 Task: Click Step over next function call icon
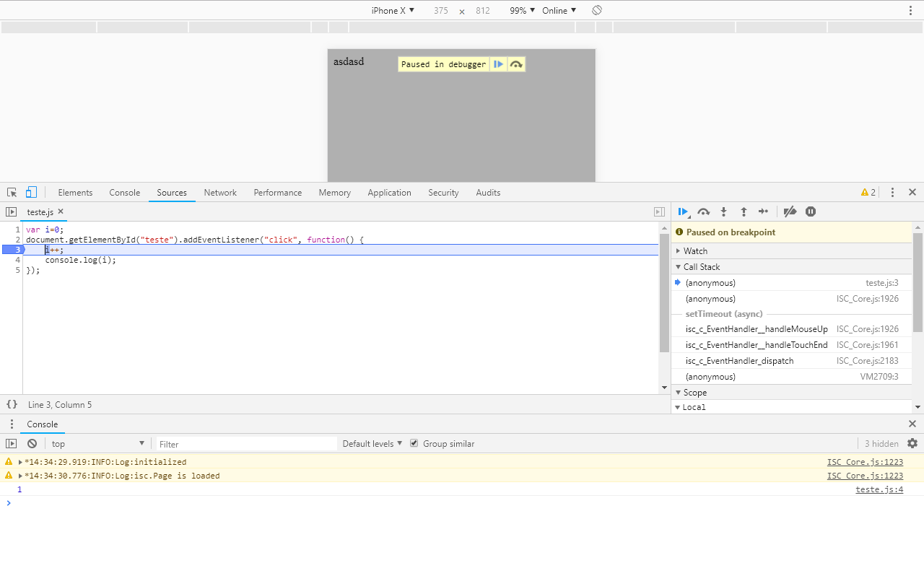pyautogui.click(x=703, y=211)
